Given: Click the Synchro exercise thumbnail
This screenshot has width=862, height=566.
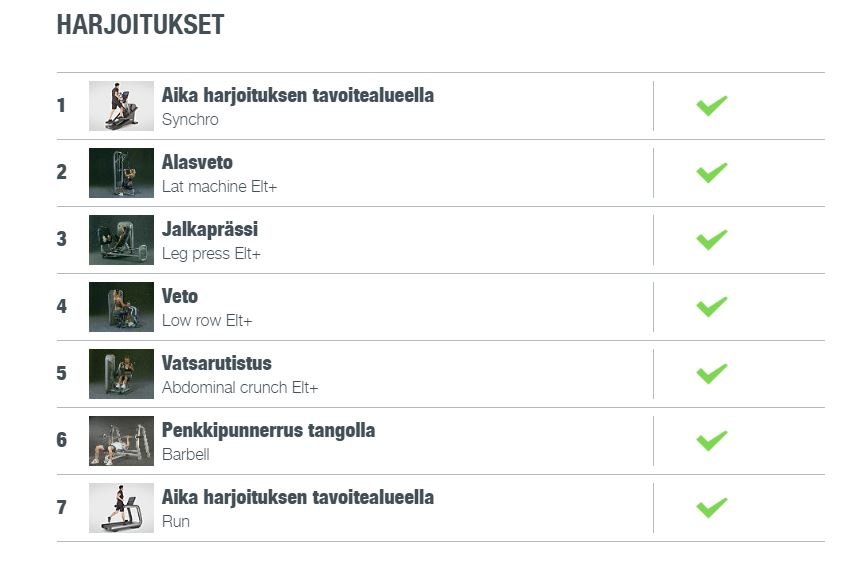Looking at the screenshot, I should tap(121, 106).
